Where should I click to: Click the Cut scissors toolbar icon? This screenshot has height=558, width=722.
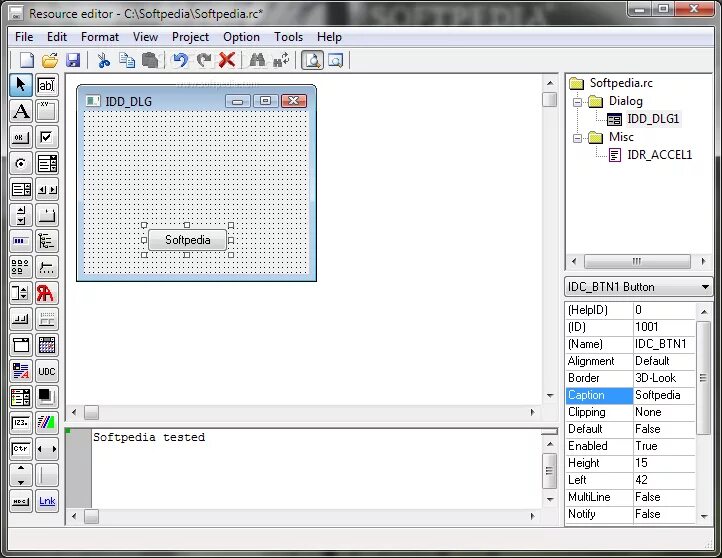(x=104, y=60)
